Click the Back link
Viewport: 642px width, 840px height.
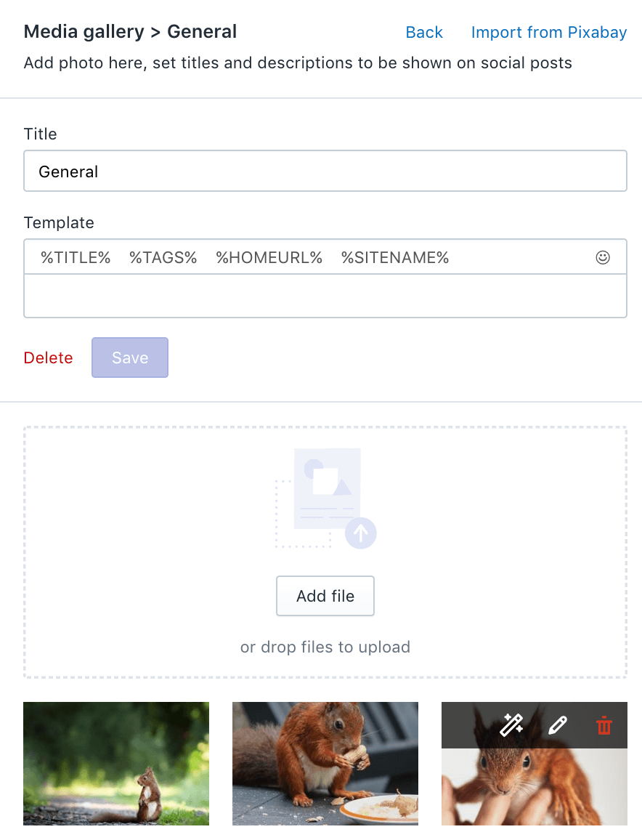click(x=424, y=32)
